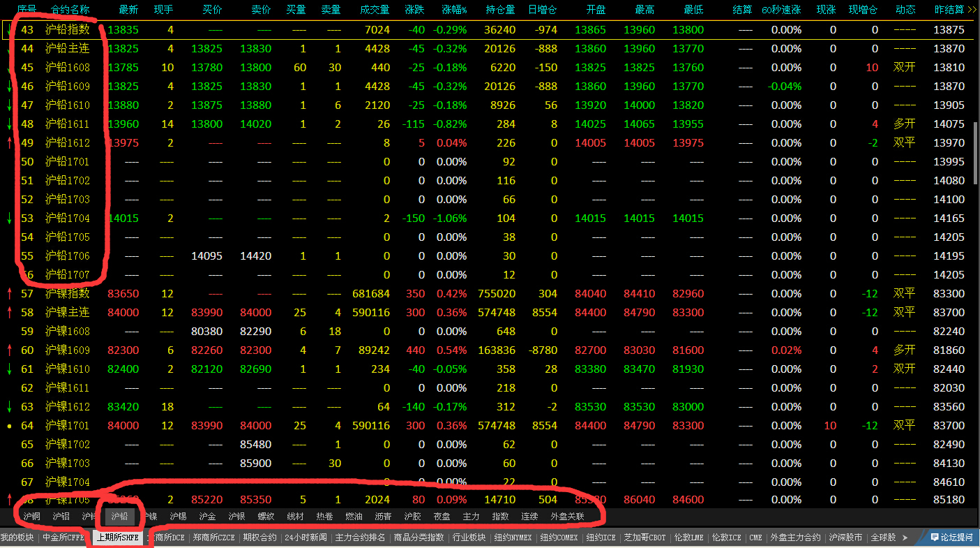Sort by the 涨幅% column header
980x548 pixels.
tap(454, 10)
